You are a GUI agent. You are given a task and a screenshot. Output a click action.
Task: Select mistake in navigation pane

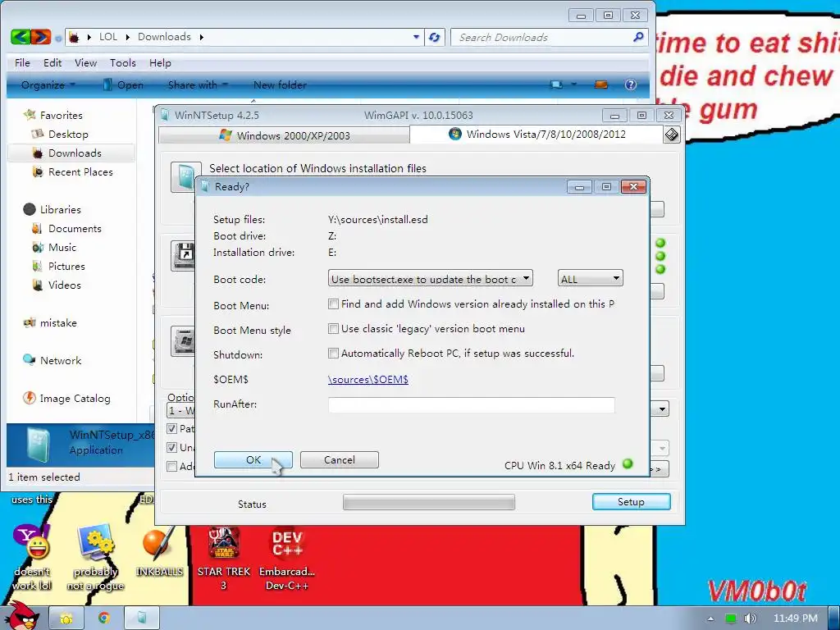pos(57,323)
